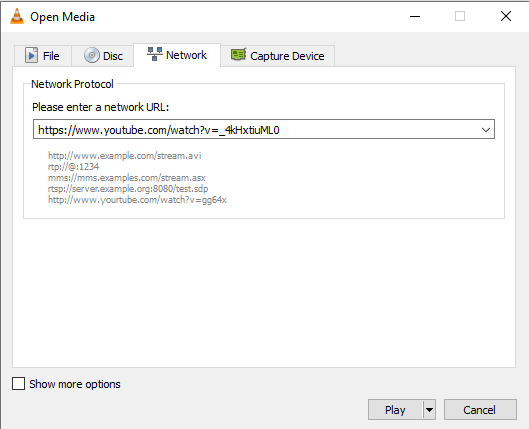Click the VLC cone icon in title bar
Viewport: 529px width, 429px height.
17,16
